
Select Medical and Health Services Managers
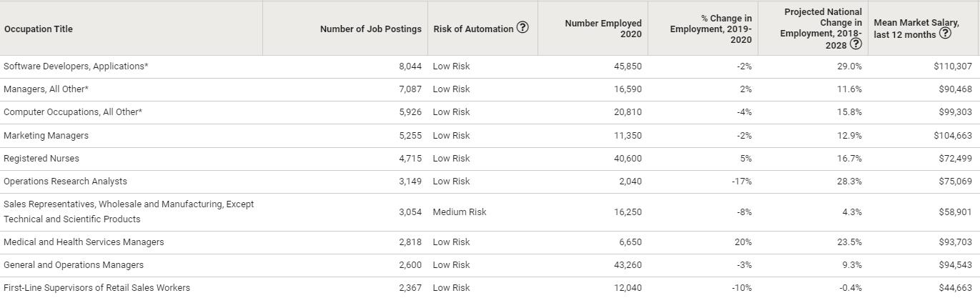tap(84, 242)
